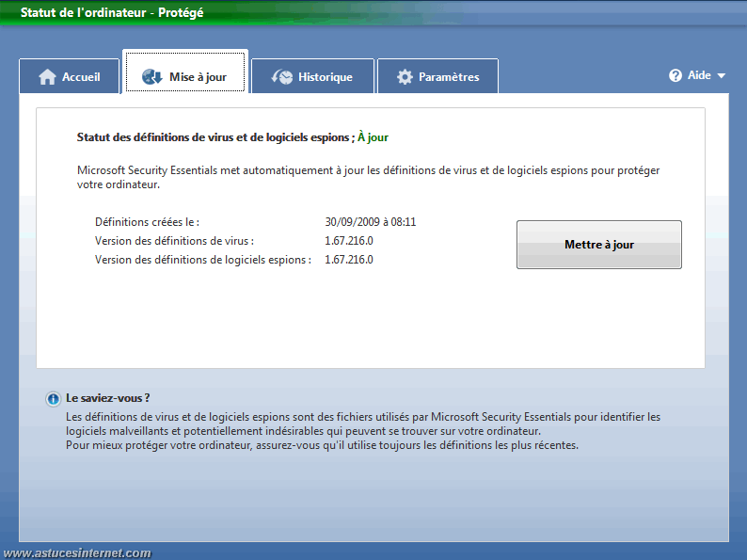Open the Paramètres tab
Screen dimensions: 747x560
(x=437, y=76)
